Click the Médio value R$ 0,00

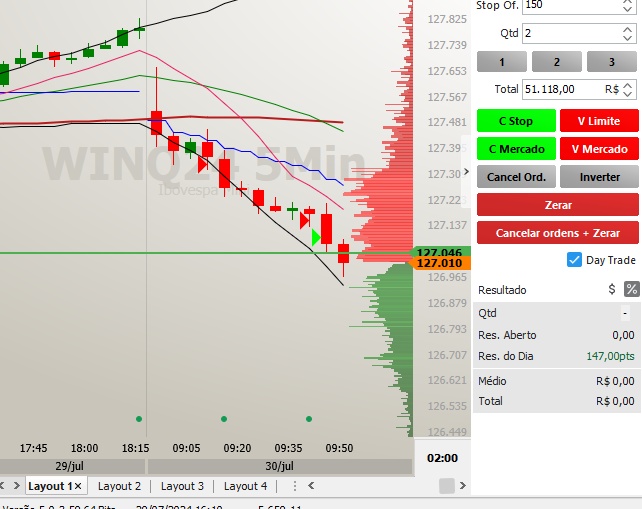[x=615, y=381]
